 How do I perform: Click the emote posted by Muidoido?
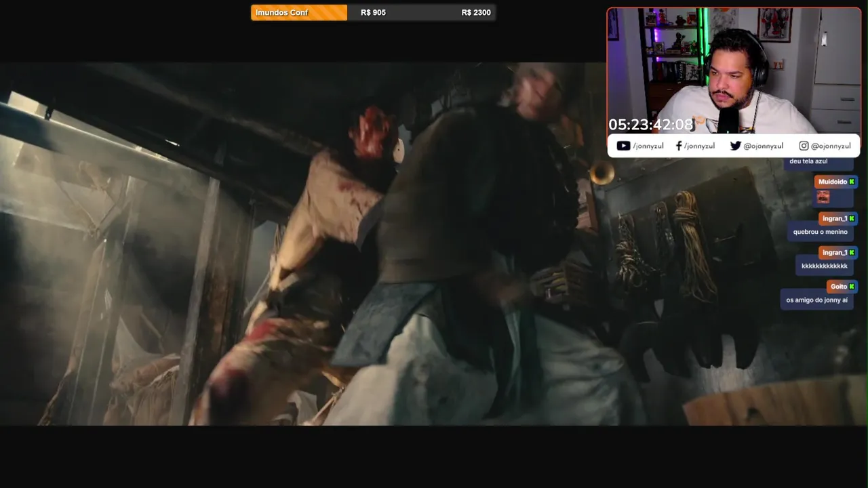[823, 197]
